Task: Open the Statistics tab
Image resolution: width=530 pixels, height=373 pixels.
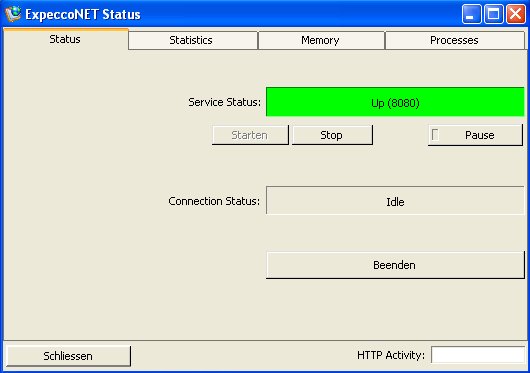Action: (x=193, y=40)
